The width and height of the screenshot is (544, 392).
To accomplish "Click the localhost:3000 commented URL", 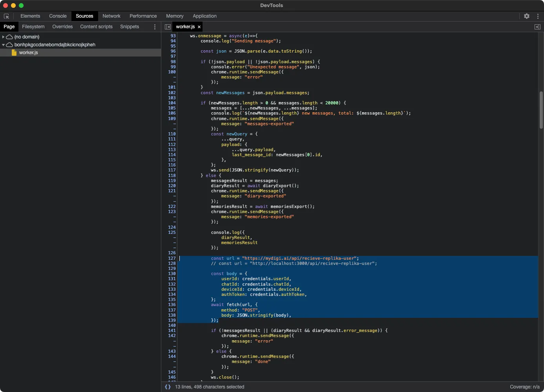I will [312, 263].
